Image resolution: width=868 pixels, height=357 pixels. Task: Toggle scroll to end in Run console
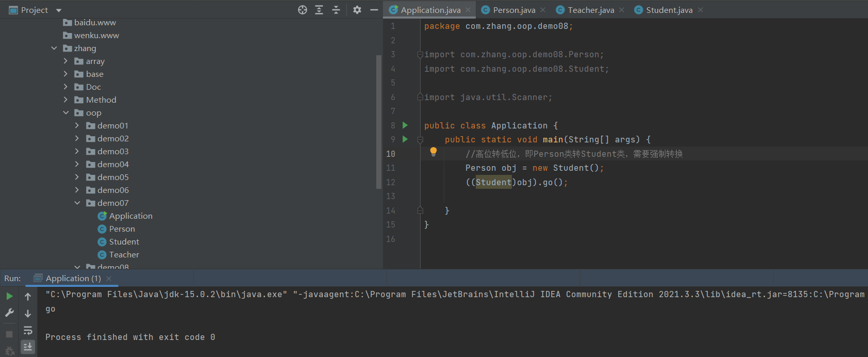click(28, 347)
